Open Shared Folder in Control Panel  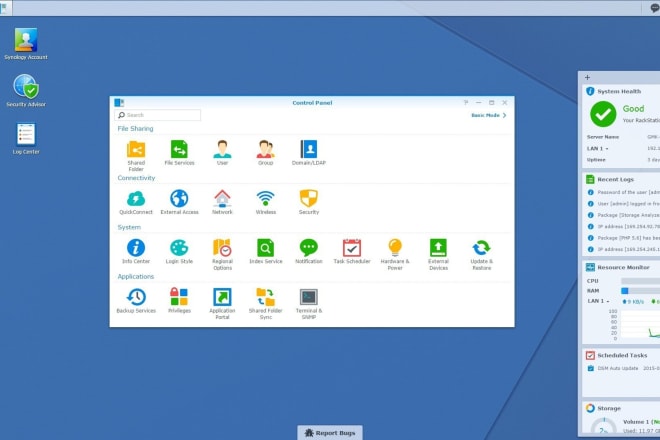click(x=136, y=156)
